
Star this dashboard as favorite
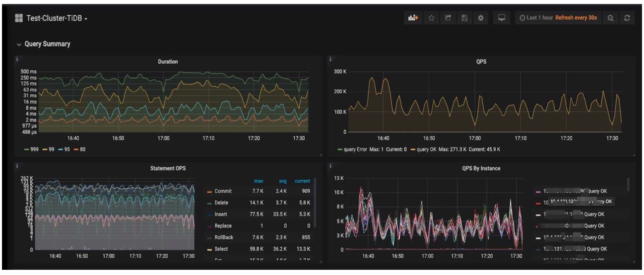(x=431, y=18)
